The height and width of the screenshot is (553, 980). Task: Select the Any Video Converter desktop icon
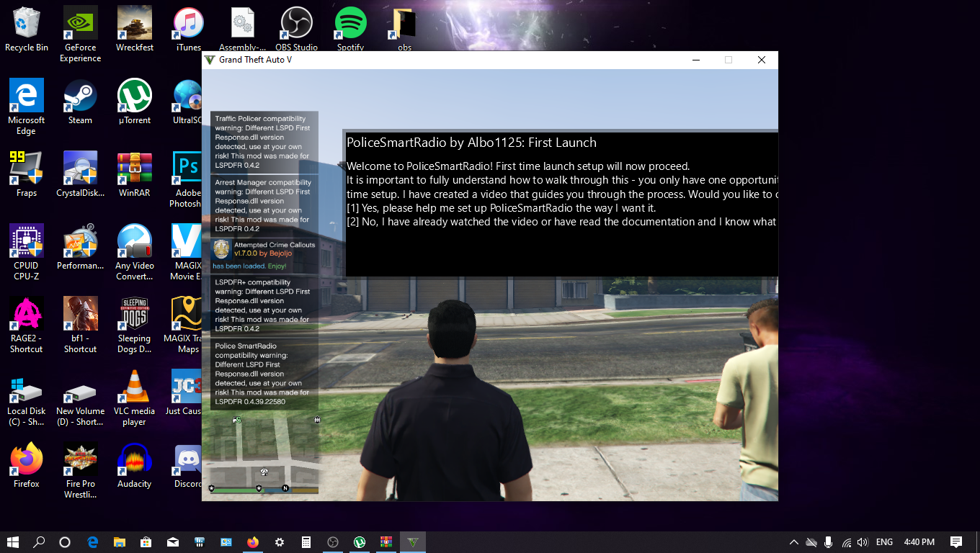tap(134, 253)
